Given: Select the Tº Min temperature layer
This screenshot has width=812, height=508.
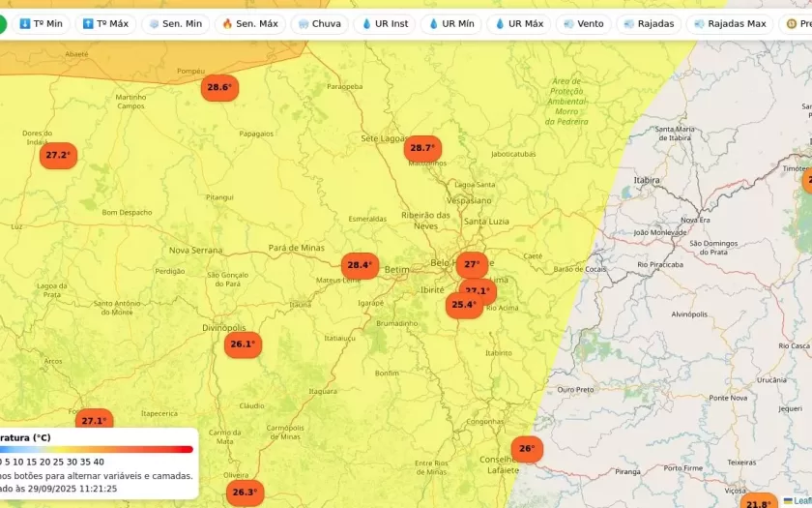Looking at the screenshot, I should (41, 23).
